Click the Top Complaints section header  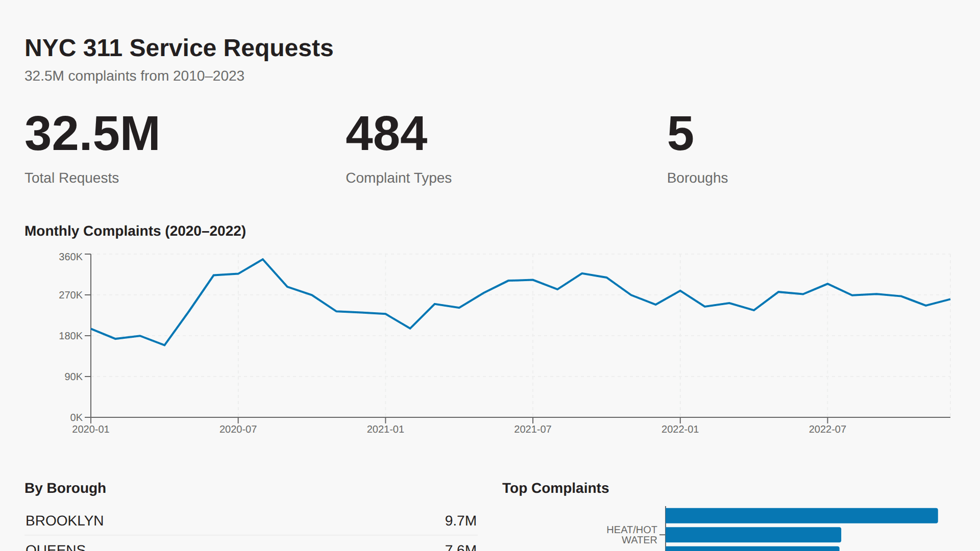[555, 488]
